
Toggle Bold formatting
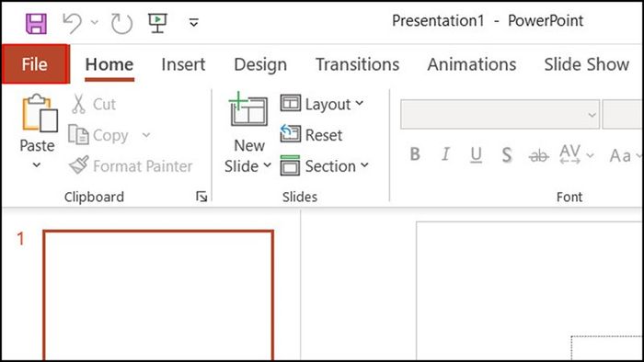(x=415, y=154)
